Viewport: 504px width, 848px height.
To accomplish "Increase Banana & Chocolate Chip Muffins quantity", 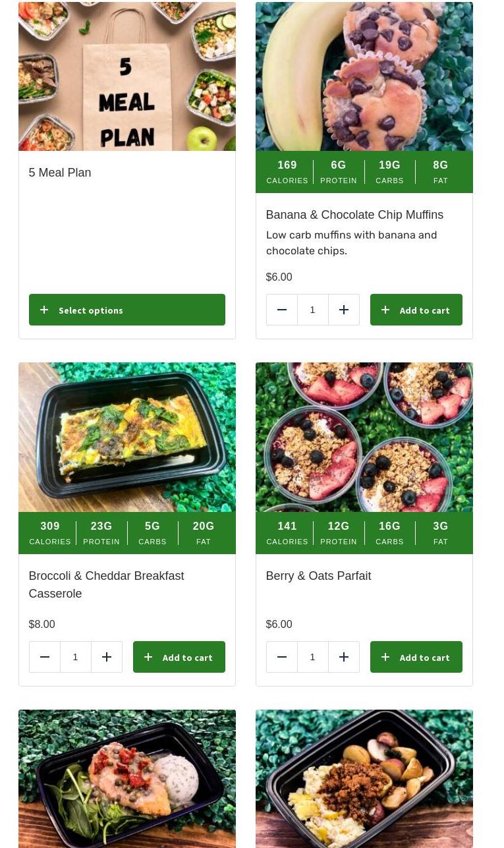I will [344, 310].
